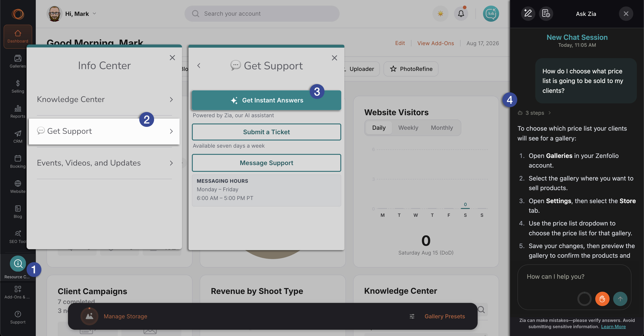Open Blog in the sidebar
644x336 pixels.
18,211
